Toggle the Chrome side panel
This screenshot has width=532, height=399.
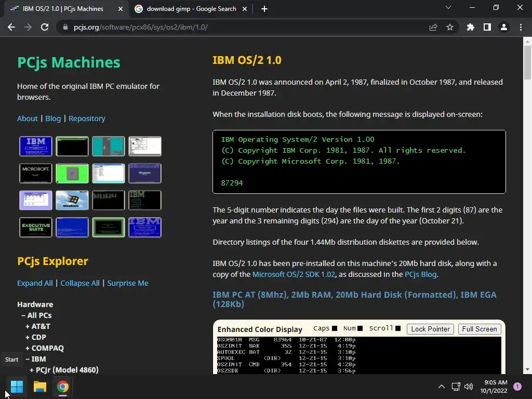coord(487,27)
